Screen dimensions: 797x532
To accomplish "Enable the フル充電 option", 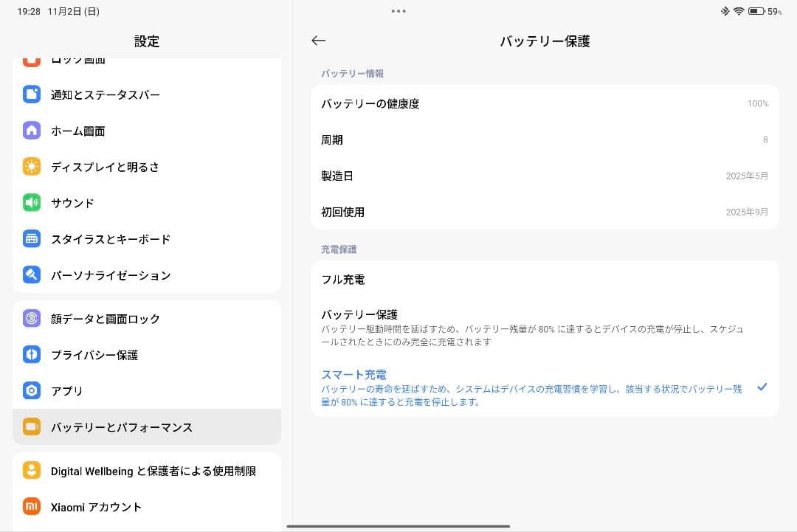I will (545, 280).
